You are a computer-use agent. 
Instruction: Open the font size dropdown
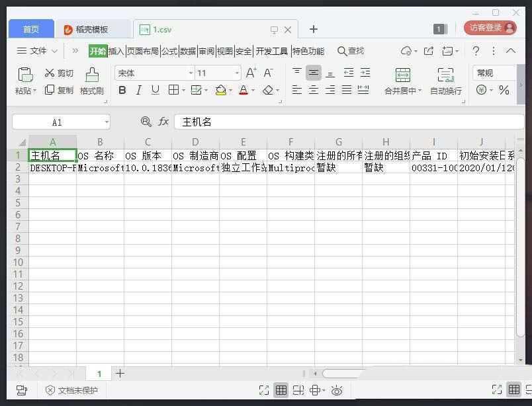coord(236,73)
